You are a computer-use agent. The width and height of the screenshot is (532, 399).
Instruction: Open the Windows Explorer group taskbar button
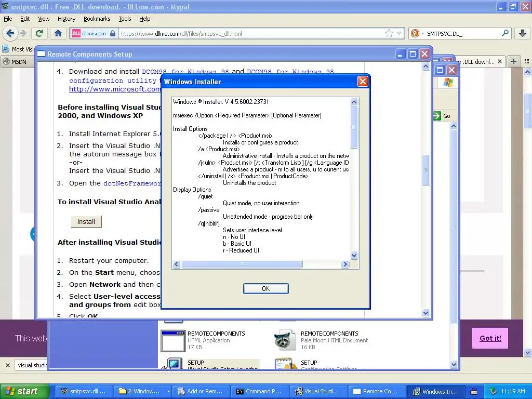pyautogui.click(x=140, y=391)
